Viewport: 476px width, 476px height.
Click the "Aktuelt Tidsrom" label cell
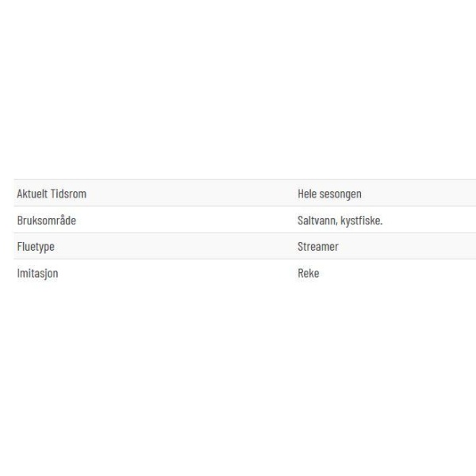tap(52, 194)
